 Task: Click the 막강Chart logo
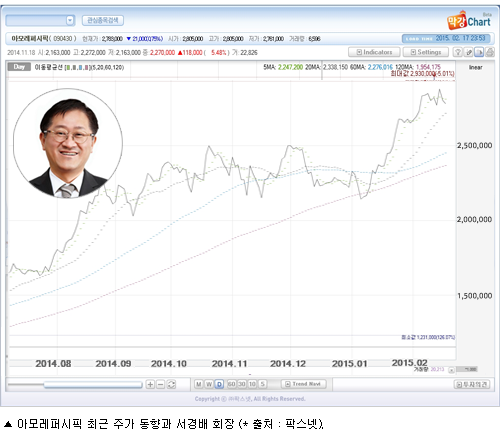(x=469, y=21)
